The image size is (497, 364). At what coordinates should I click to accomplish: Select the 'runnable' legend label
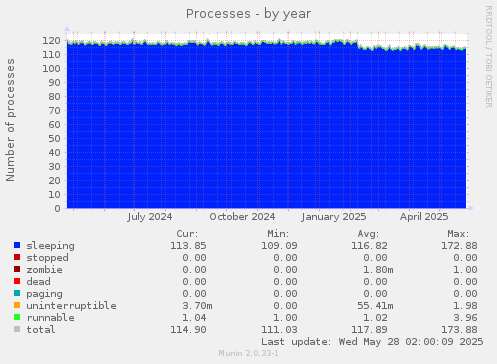point(50,318)
